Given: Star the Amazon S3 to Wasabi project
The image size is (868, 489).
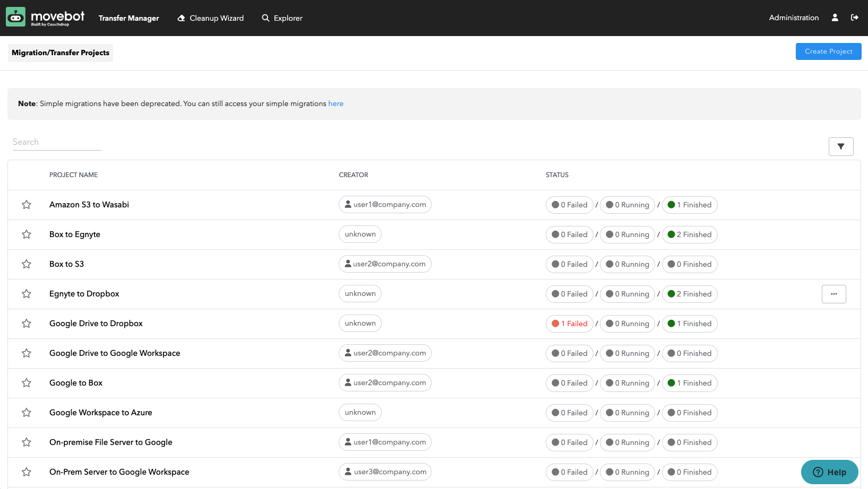Looking at the screenshot, I should click(x=27, y=205).
